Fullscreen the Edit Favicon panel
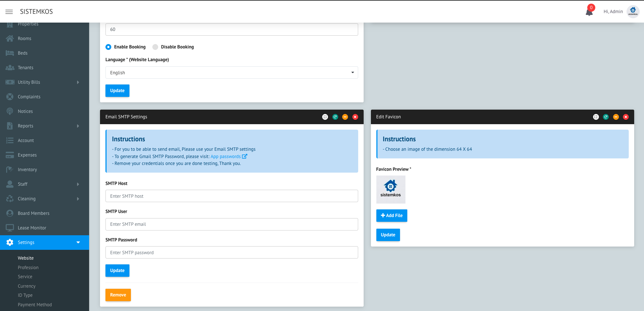Image resolution: width=644 pixels, height=311 pixels. tap(596, 117)
